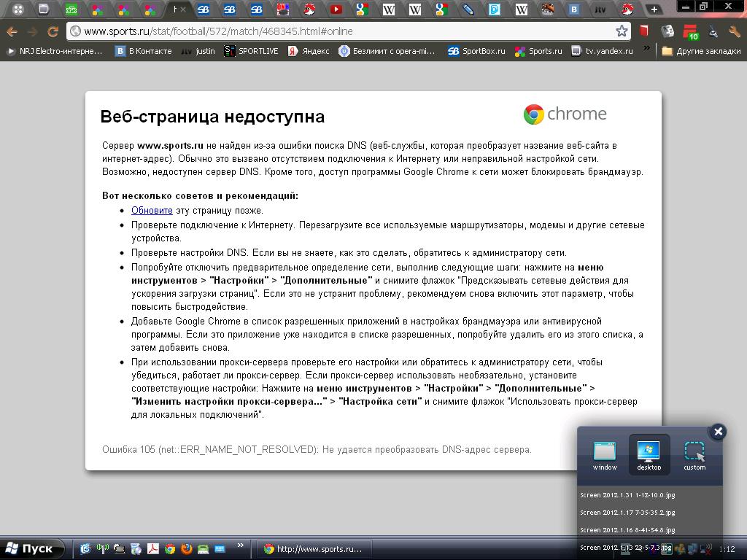
Task: Click the red calendar extension with badge 10
Action: coord(690,32)
